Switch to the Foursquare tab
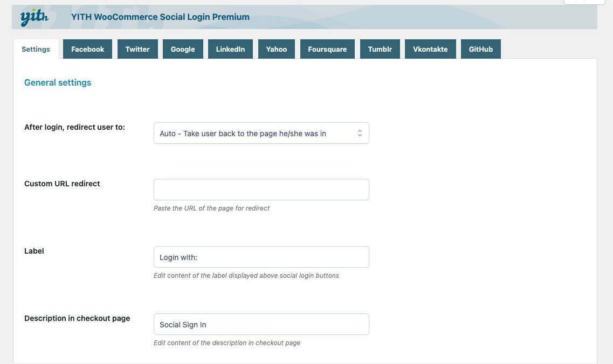The width and height of the screenshot is (613, 364). pos(327,49)
